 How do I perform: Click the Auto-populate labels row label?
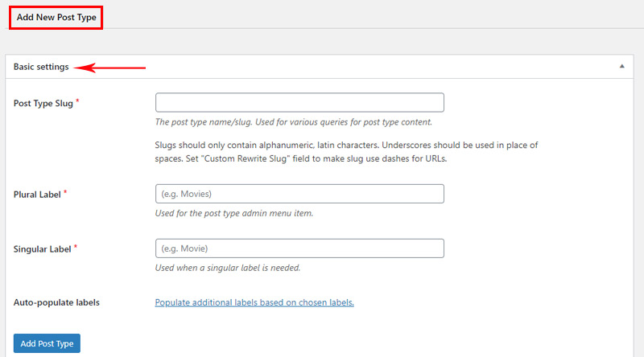pos(56,302)
